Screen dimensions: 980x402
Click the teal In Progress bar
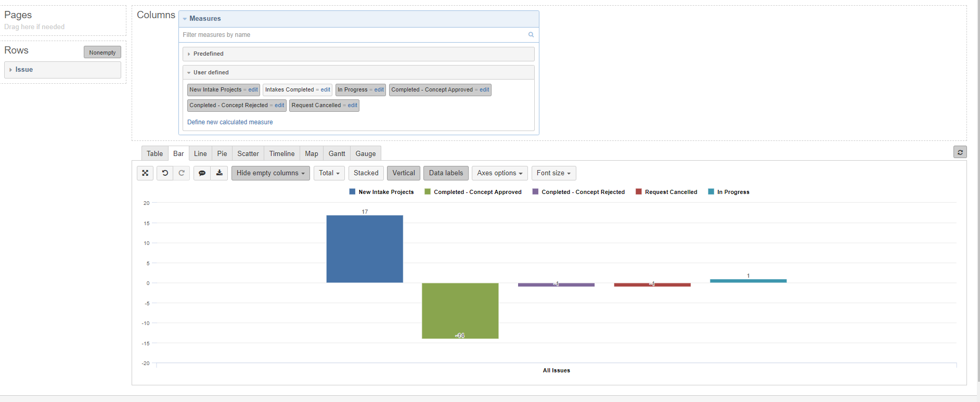click(x=748, y=281)
